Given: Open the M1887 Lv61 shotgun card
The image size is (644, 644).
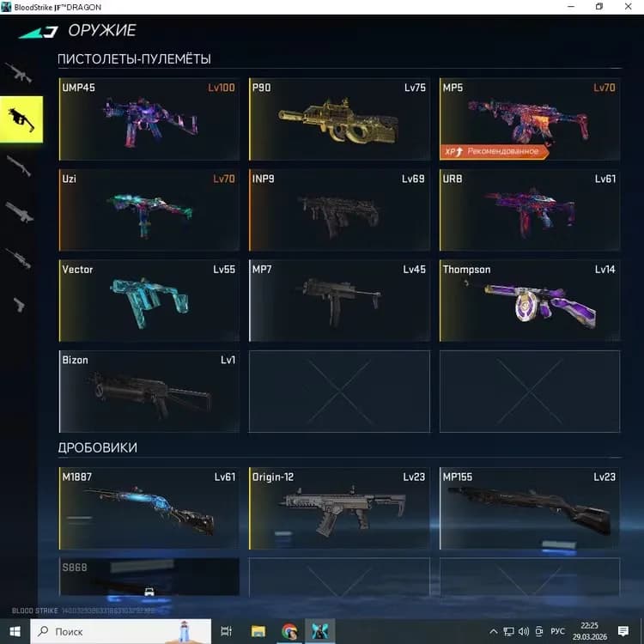Looking at the screenshot, I should pyautogui.click(x=149, y=508).
